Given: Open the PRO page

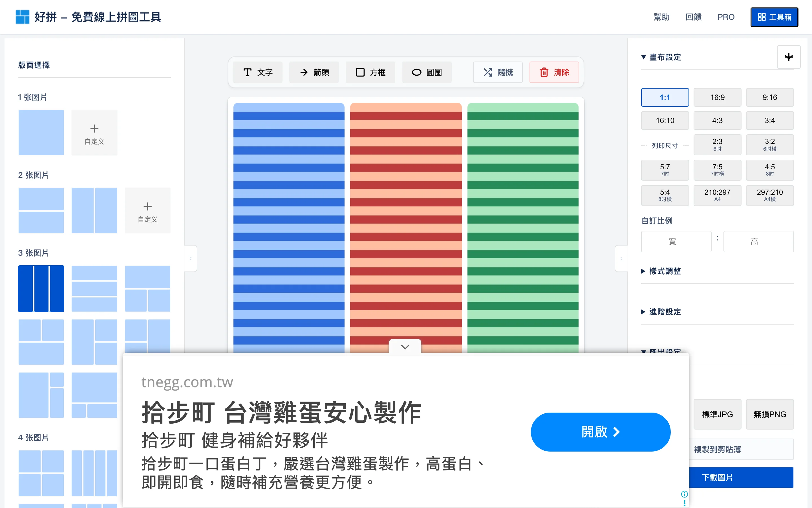Looking at the screenshot, I should point(726,17).
